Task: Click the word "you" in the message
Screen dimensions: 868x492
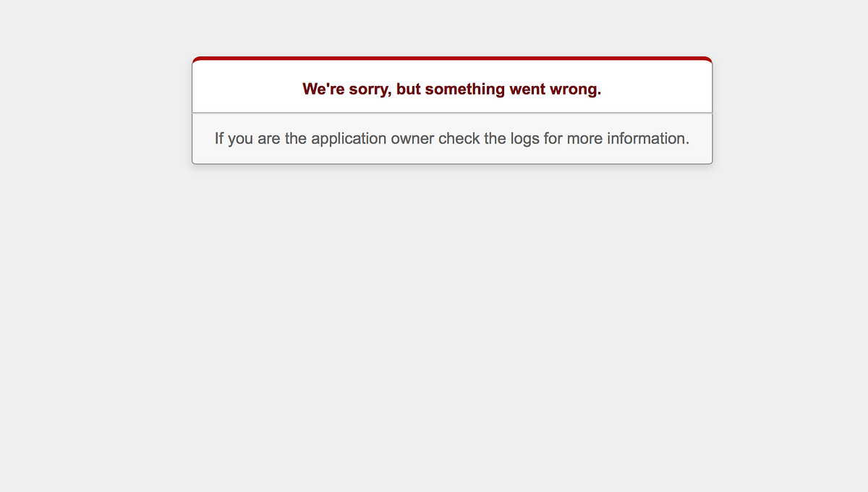Action: click(x=241, y=138)
